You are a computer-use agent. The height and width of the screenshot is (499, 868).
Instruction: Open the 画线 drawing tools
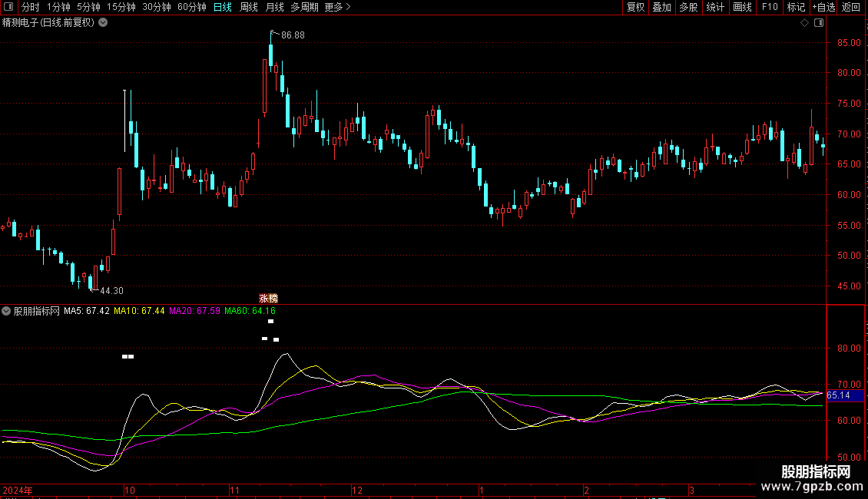(x=742, y=7)
